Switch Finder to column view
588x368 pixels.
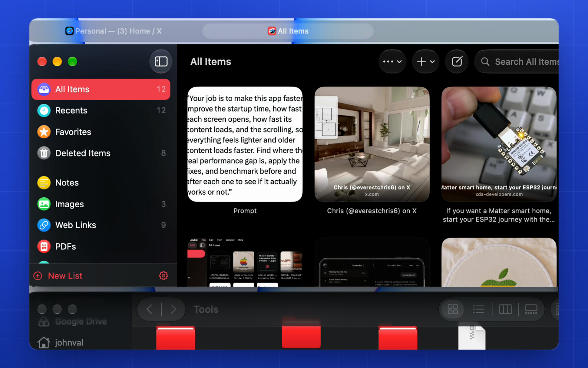pos(505,309)
